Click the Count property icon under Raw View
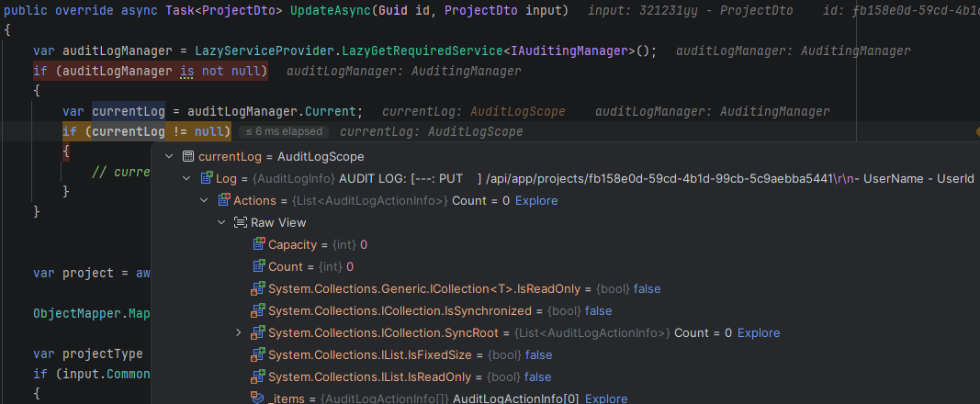 258,266
